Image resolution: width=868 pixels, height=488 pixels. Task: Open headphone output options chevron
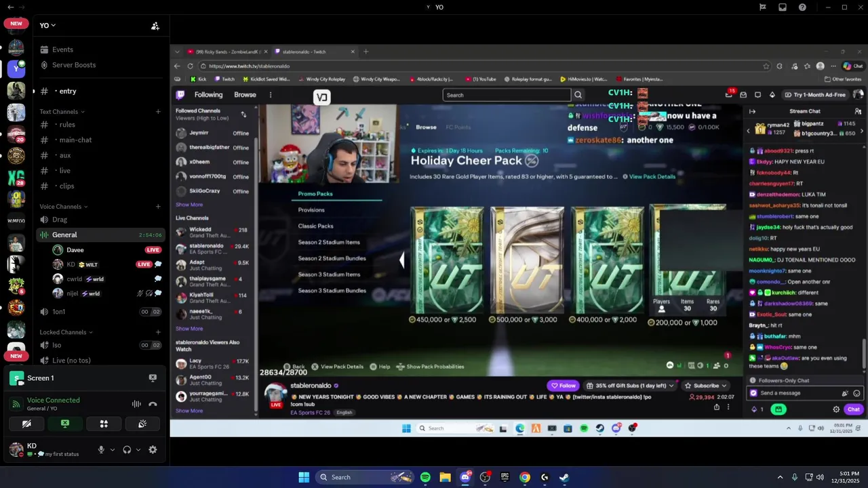tap(138, 449)
